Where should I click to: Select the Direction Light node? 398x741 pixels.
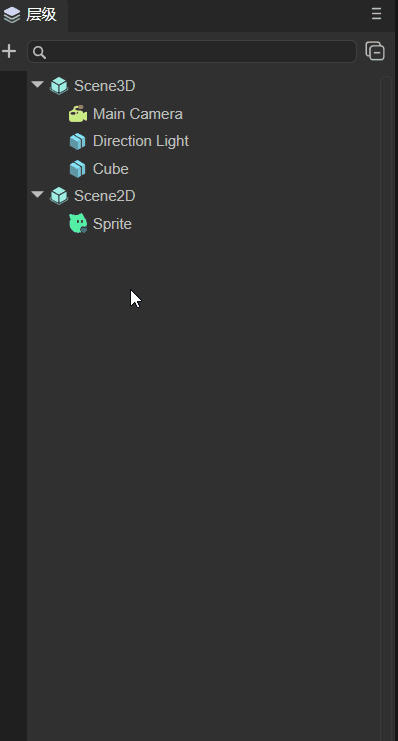tap(141, 141)
